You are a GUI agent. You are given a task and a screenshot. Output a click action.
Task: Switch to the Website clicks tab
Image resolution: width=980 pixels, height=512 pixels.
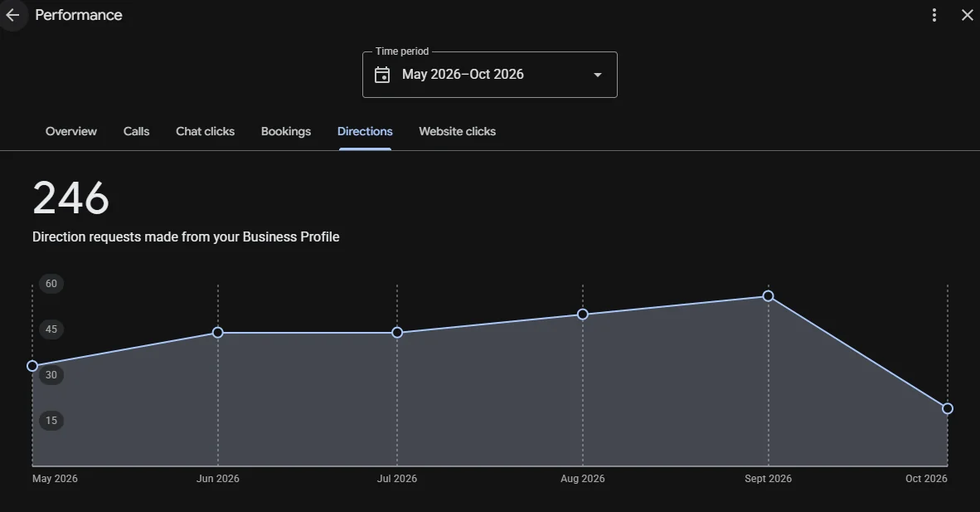pos(458,131)
